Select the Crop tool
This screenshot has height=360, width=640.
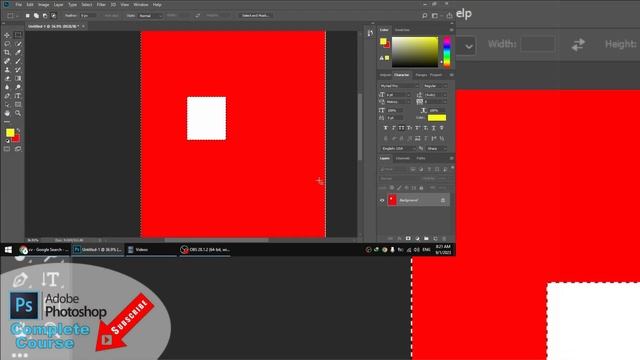pyautogui.click(x=7, y=53)
